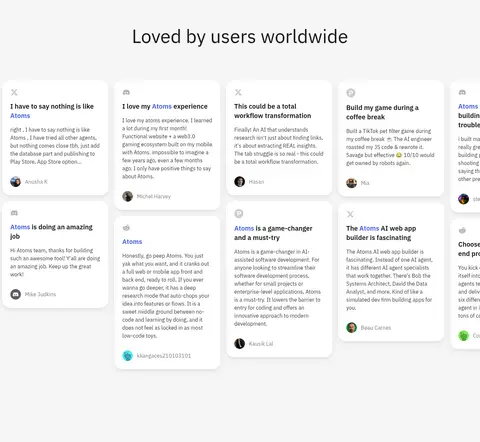Open the Atoms link in 'doing an amazing job' title
Viewport: 480px width, 442px height.
click(x=20, y=227)
